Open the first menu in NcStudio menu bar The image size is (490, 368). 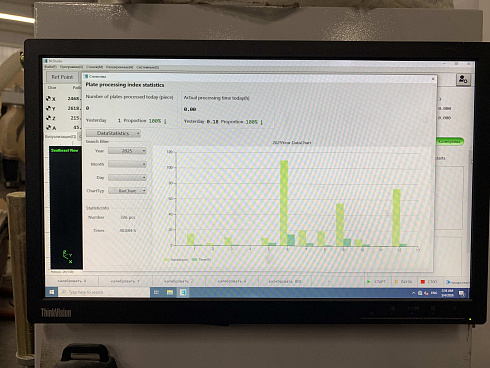coord(50,67)
